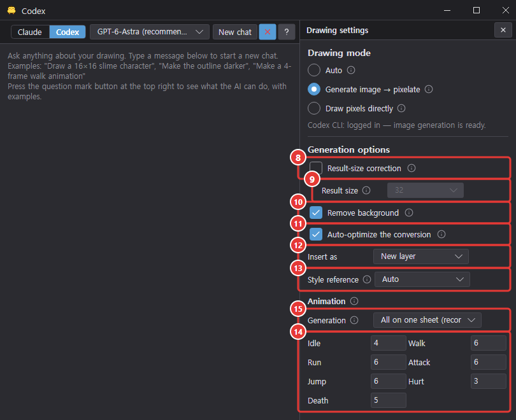
Task: Click the Result size info icon
Action: (366, 190)
